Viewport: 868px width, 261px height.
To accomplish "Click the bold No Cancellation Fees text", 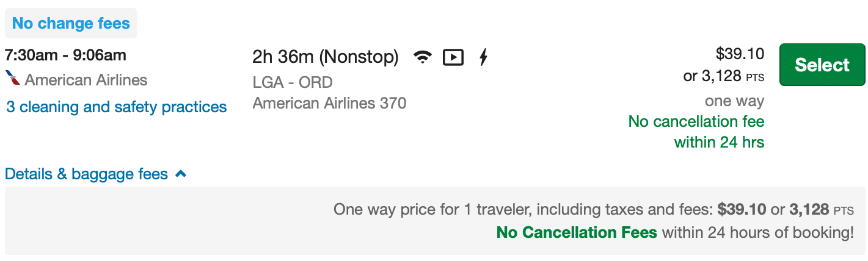I will pos(577,232).
